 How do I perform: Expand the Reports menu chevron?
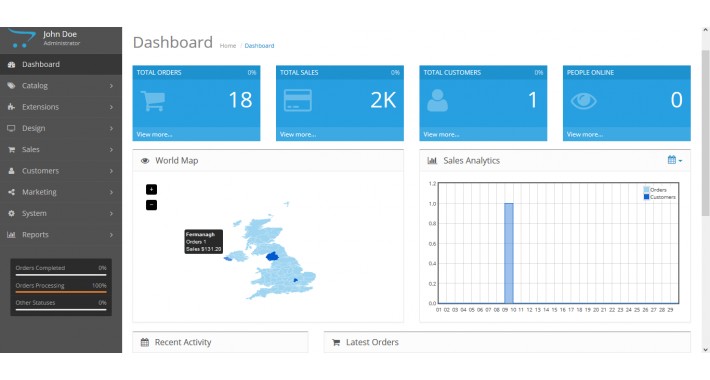(111, 235)
